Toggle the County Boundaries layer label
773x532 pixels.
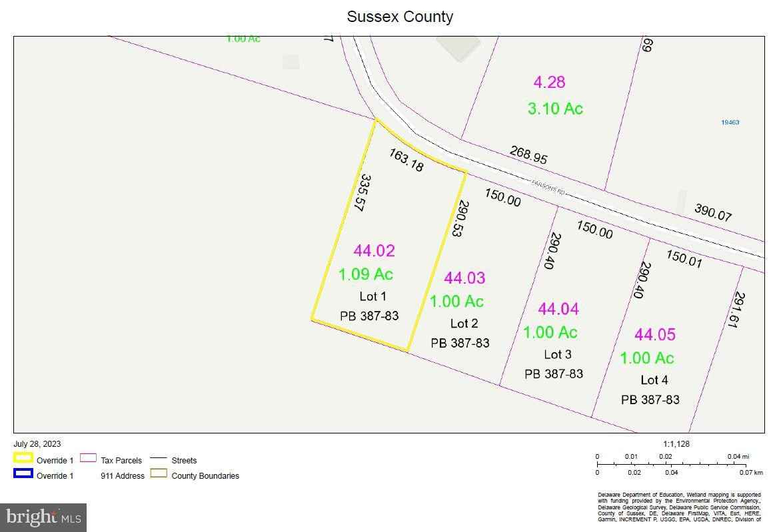click(x=206, y=476)
